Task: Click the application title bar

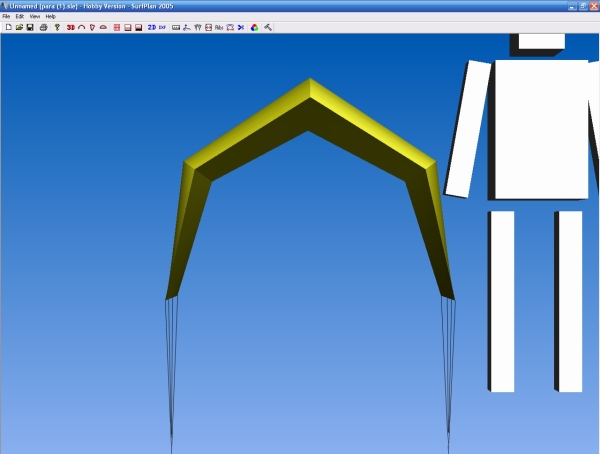Action: tap(300, 5)
